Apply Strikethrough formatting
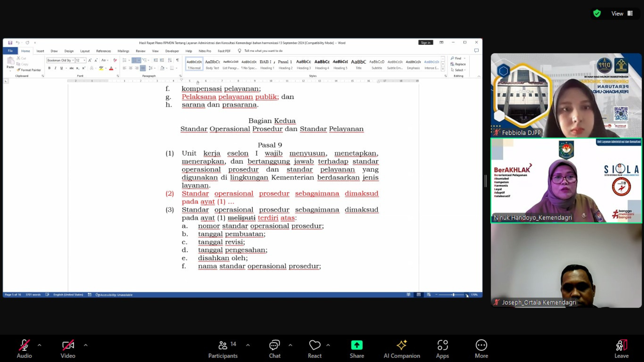This screenshot has width=644, height=362. 71,68
